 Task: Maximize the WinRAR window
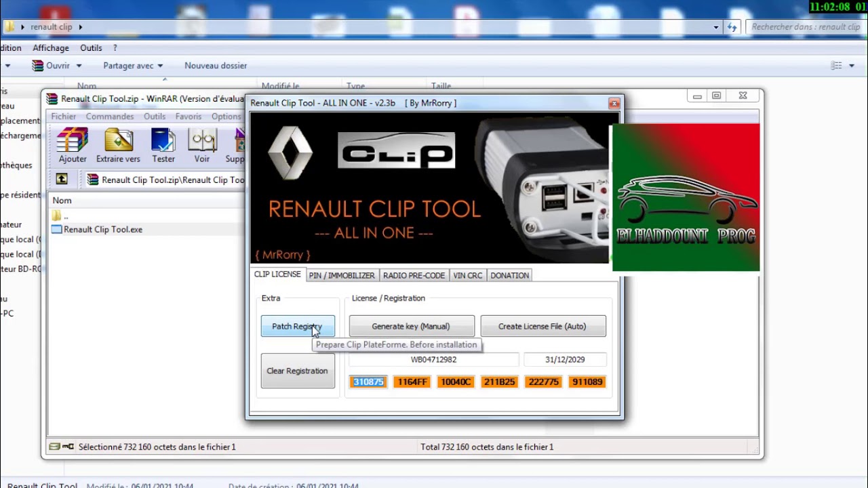pyautogui.click(x=716, y=96)
